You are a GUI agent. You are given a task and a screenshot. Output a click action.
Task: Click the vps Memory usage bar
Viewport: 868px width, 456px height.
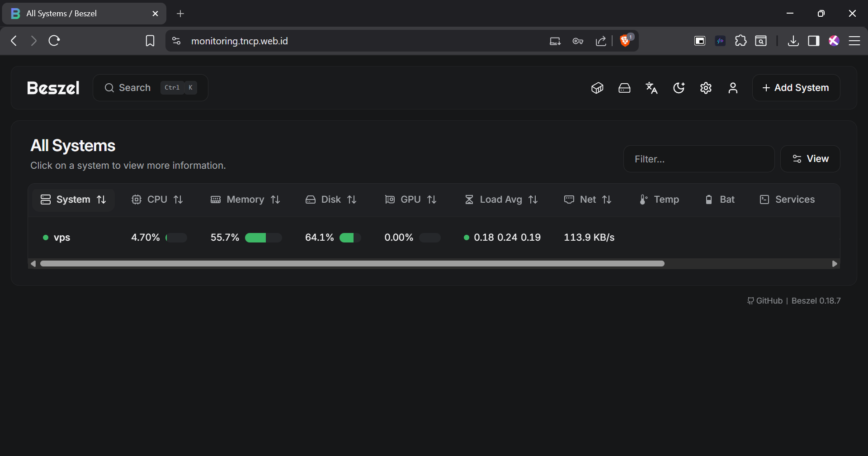[264, 237]
